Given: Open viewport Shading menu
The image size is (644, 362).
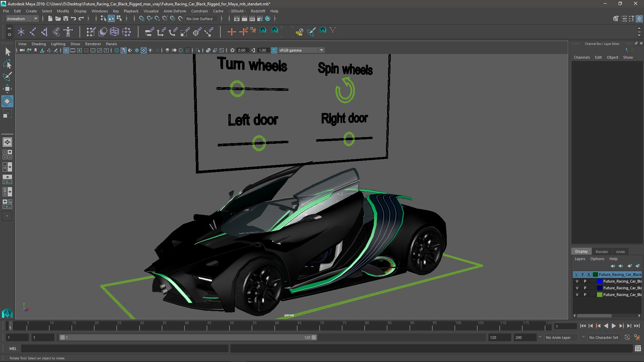Looking at the screenshot, I should [x=39, y=44].
